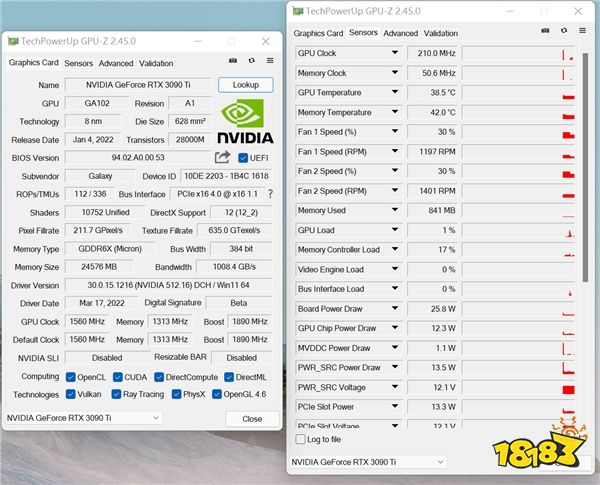Click GPU Temperature history graph
Screen dimensions: 600x485
[x=518, y=93]
